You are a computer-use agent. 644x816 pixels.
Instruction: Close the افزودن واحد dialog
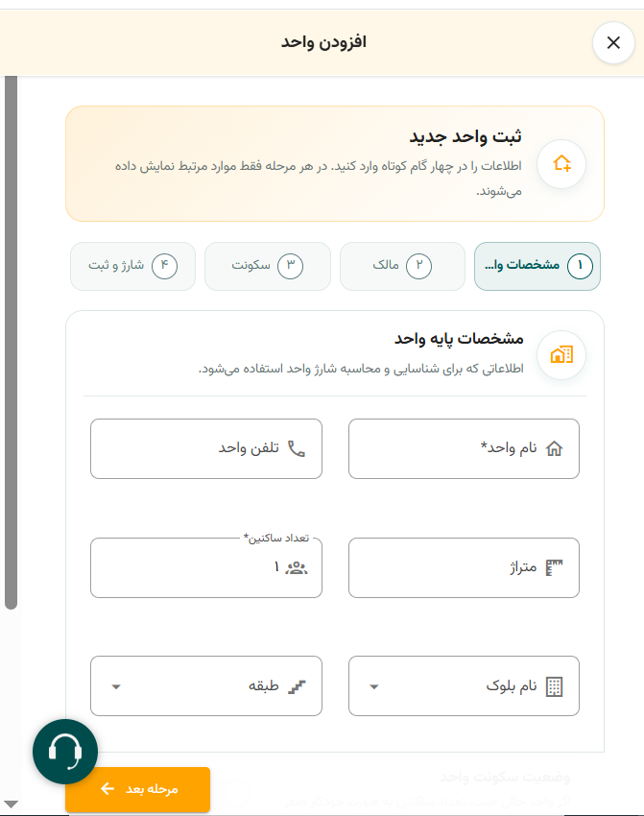pos(613,42)
